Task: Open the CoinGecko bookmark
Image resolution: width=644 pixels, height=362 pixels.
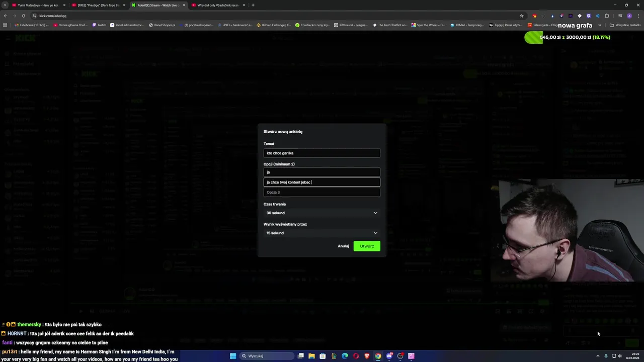Action: pos(312,25)
